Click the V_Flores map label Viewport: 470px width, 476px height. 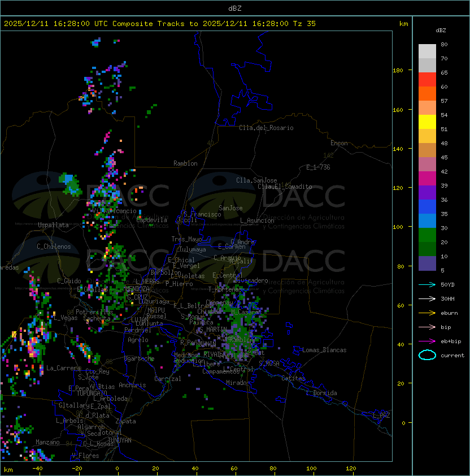click(85, 456)
